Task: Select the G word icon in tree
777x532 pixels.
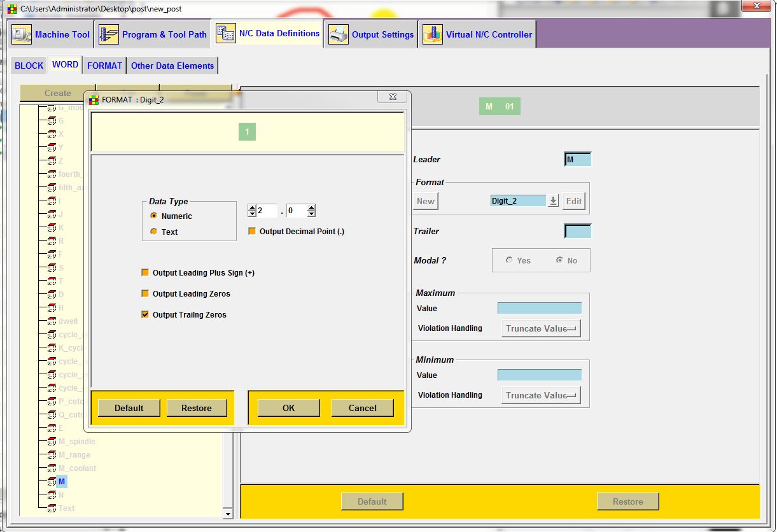Action: pos(52,121)
